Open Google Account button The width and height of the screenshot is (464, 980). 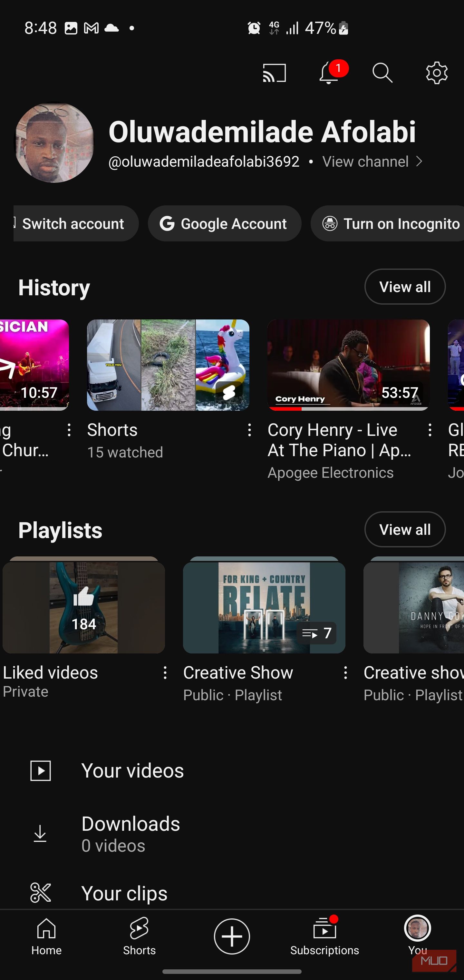point(224,224)
